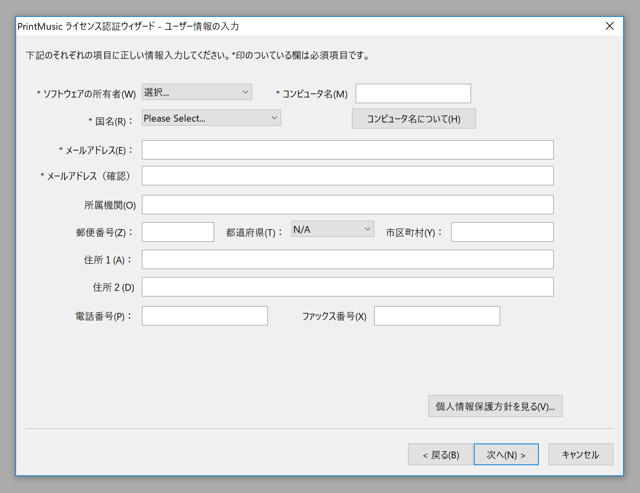Select the 住所 1 (A) field
640x493 pixels.
(347, 260)
